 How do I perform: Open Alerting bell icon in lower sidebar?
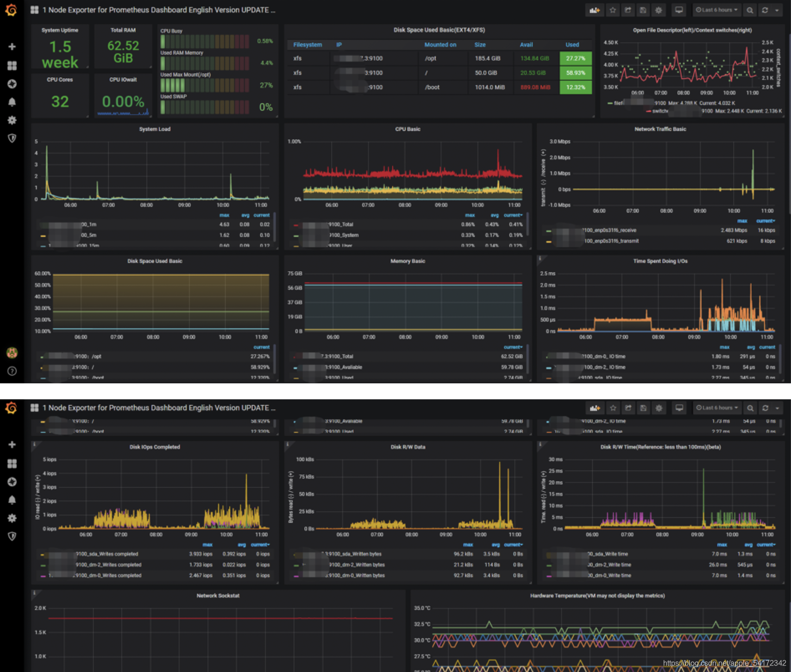tap(12, 499)
